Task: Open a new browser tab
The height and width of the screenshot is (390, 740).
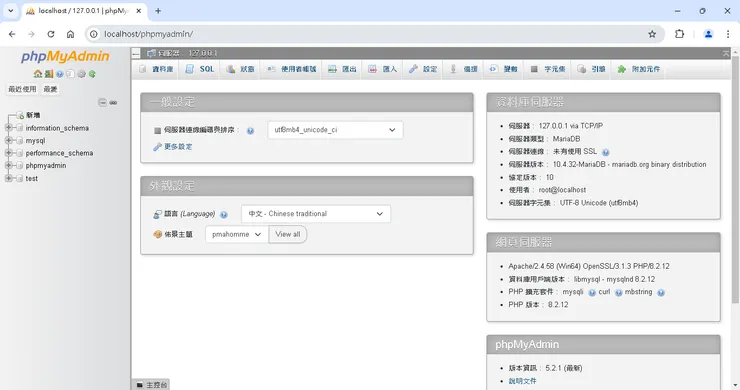Action: pos(158,10)
